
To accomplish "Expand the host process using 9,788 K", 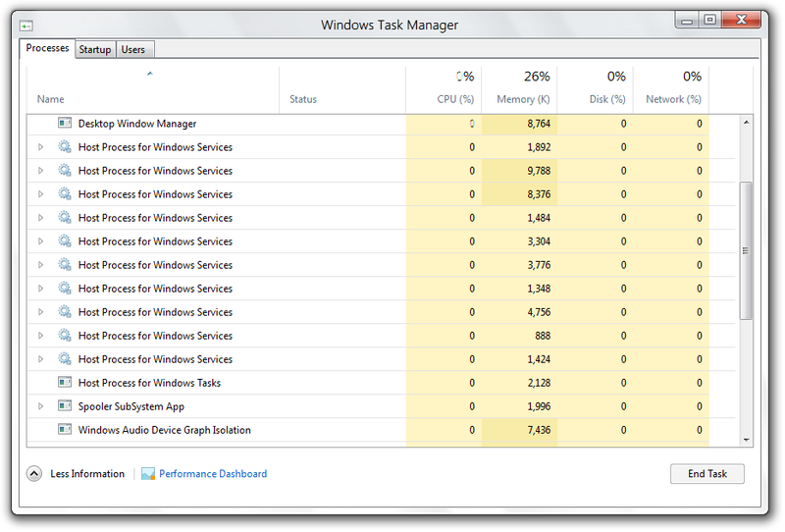I will [41, 171].
